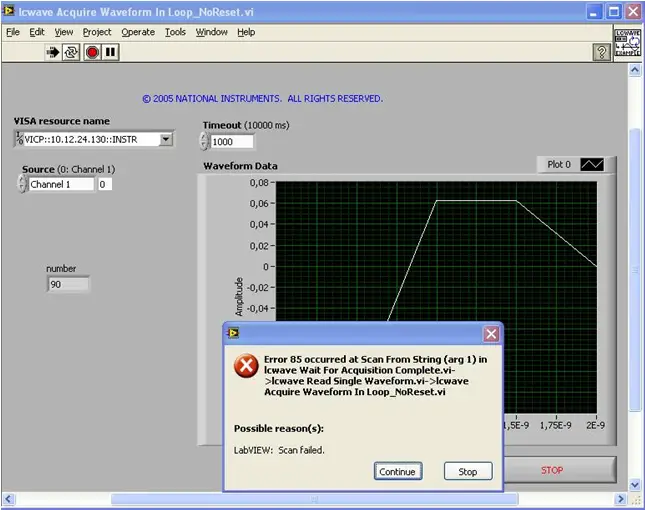The image size is (645, 510).
Task: Click the Plot 0 legend label
Action: [x=559, y=165]
